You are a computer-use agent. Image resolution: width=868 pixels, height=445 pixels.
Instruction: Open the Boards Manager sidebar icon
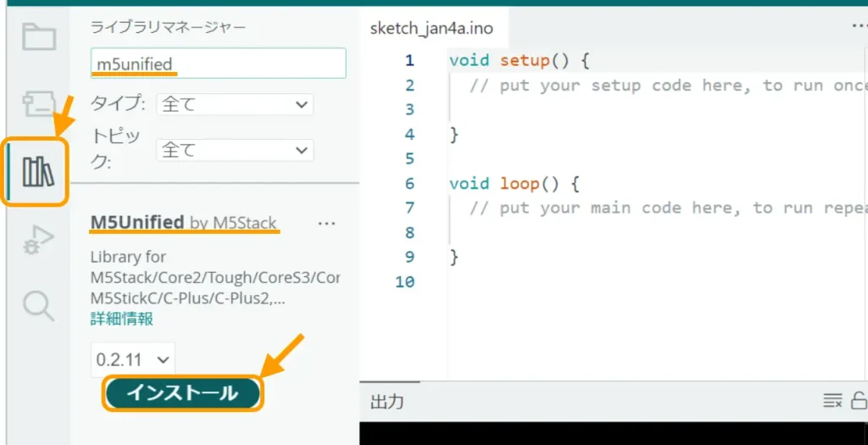pos(38,103)
